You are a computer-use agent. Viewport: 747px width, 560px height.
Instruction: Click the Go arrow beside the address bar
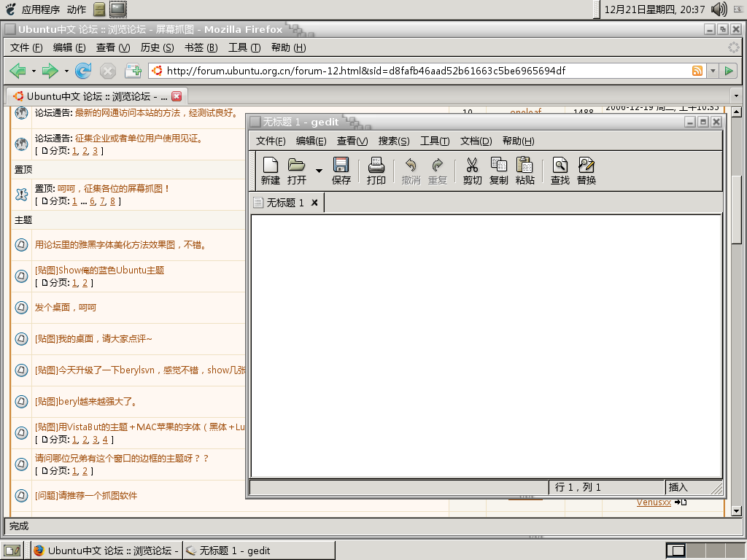[729, 71]
